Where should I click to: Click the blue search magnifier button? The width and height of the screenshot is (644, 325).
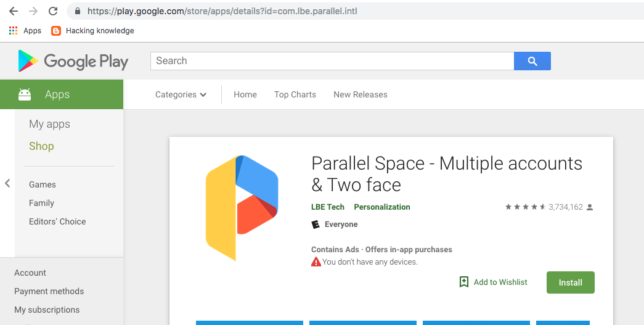click(x=532, y=61)
